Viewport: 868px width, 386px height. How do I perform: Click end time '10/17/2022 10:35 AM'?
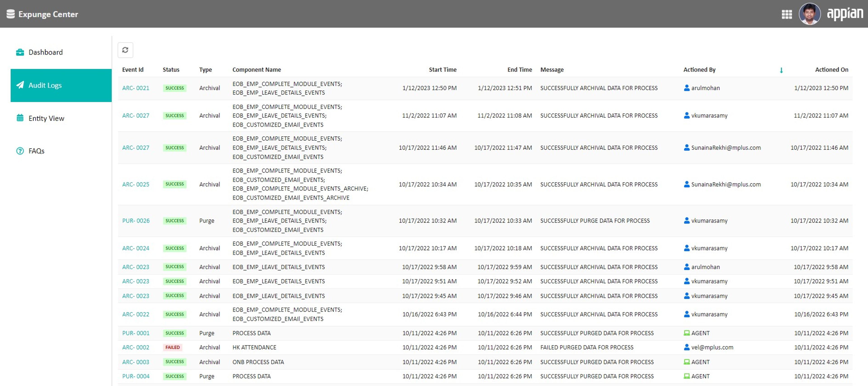(503, 184)
